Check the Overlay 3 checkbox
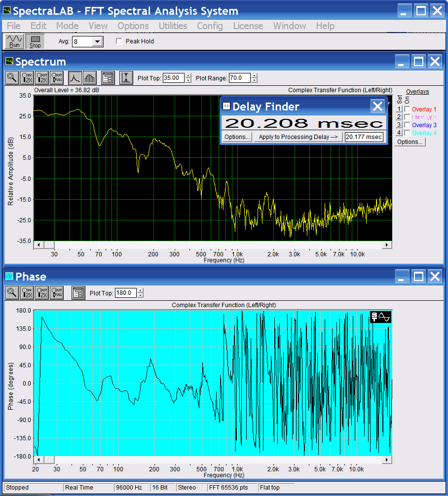 pos(407,125)
